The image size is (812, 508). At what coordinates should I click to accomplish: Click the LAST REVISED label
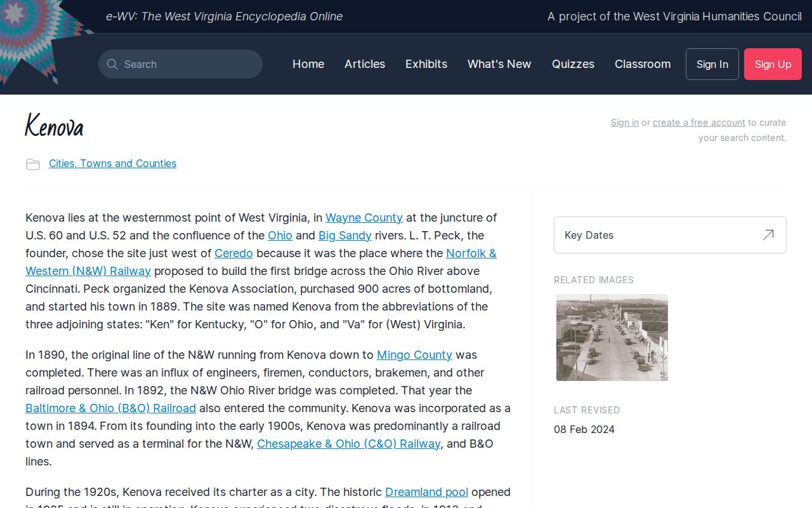[x=587, y=410]
